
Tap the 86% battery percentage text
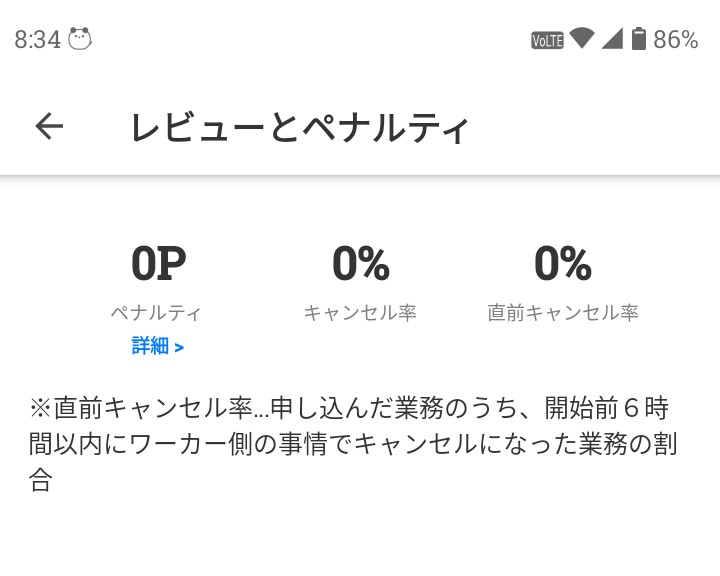(x=675, y=40)
